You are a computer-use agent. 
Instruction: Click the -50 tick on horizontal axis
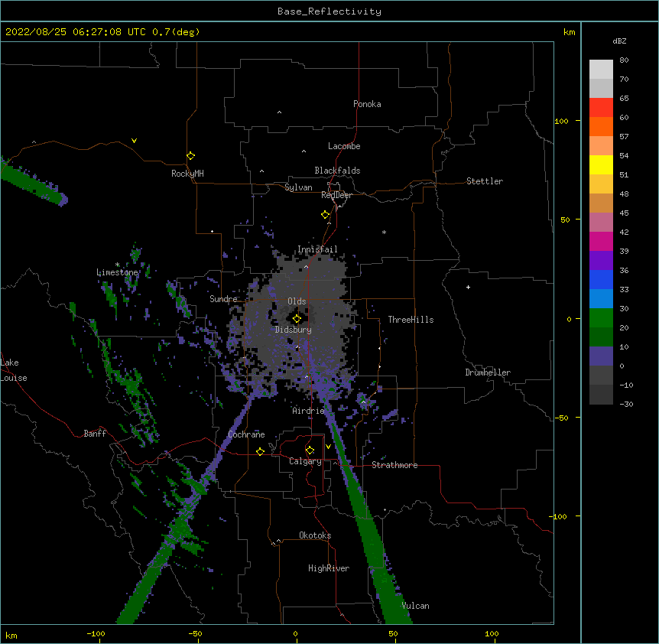[x=195, y=634]
